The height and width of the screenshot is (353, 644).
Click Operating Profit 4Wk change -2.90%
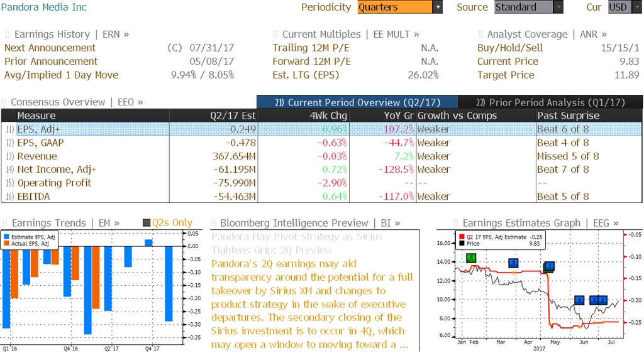click(332, 182)
